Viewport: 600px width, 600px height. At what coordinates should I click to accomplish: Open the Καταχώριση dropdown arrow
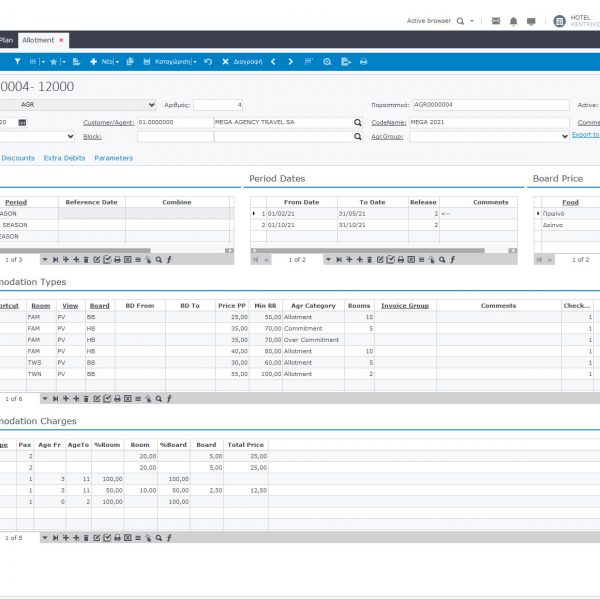point(195,62)
